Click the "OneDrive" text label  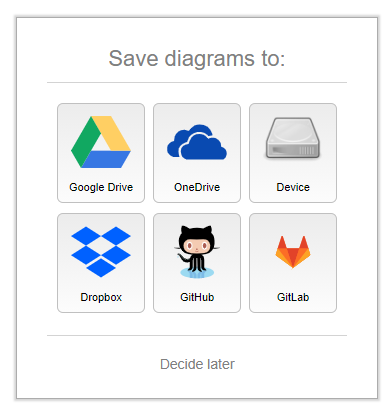point(197,187)
